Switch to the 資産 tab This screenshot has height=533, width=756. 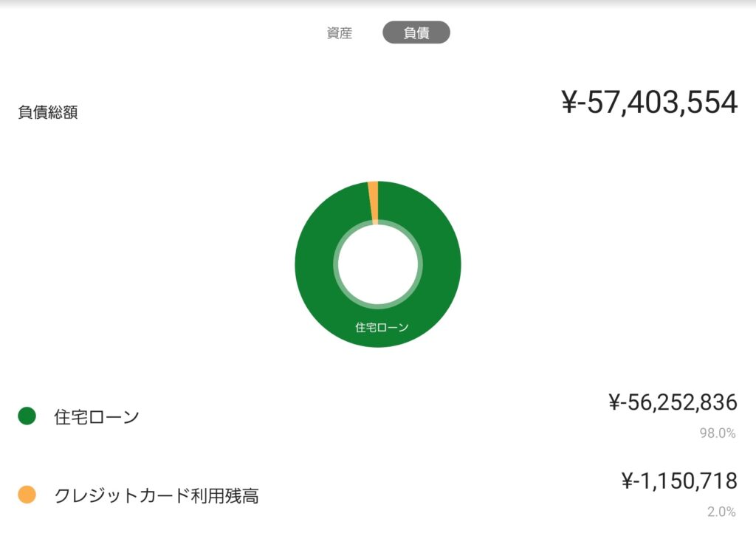pyautogui.click(x=340, y=33)
